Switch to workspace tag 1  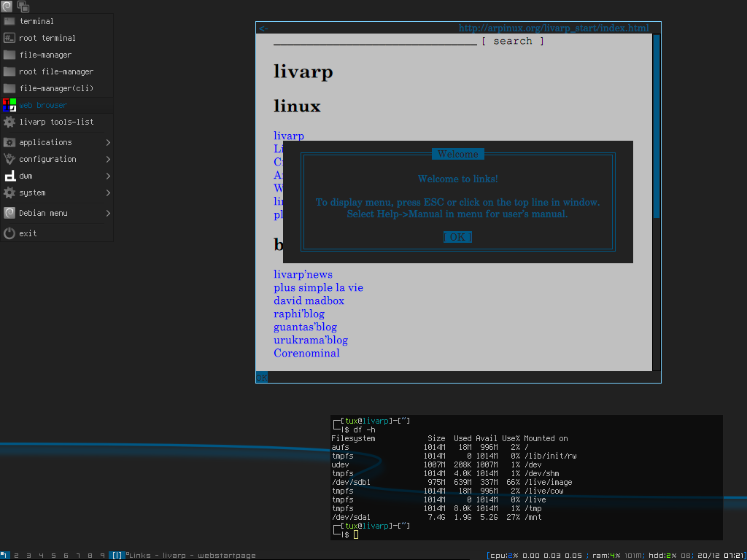point(5,555)
